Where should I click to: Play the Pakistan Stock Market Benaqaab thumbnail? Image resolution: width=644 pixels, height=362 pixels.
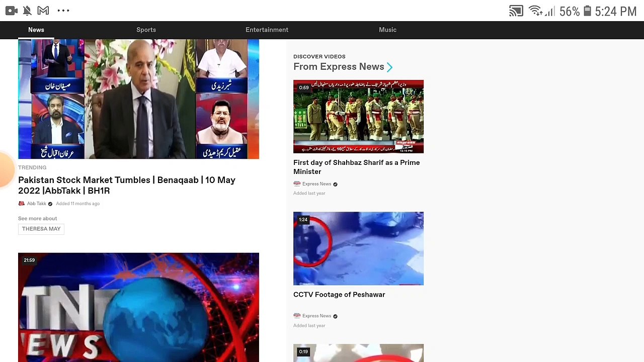click(138, 99)
